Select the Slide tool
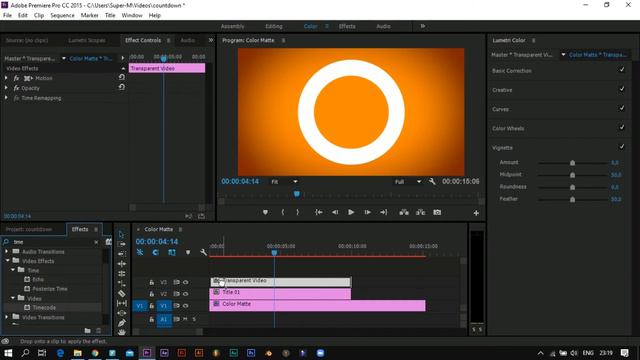Image resolution: width=640 pixels, height=360 pixels. [x=122, y=313]
